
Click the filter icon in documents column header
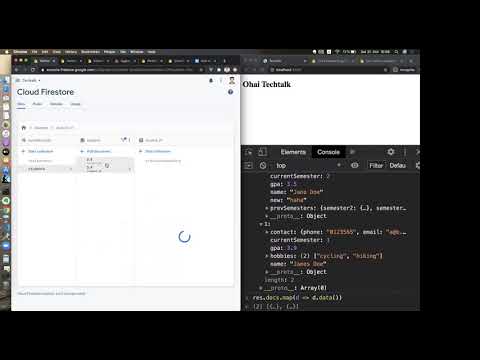point(123,140)
